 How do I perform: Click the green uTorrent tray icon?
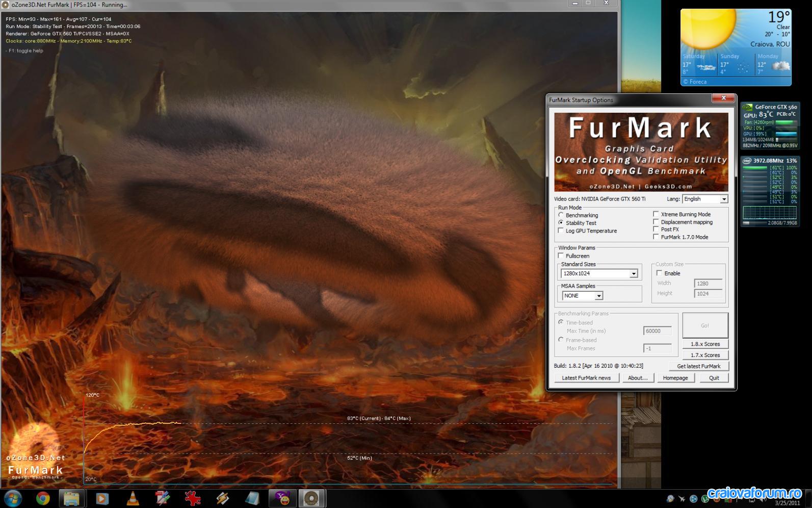(x=704, y=499)
